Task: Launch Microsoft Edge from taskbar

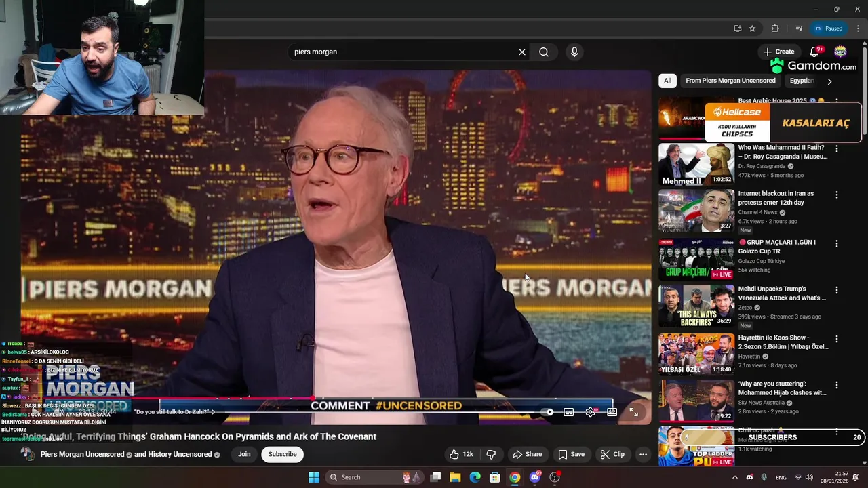Action: tap(475, 477)
